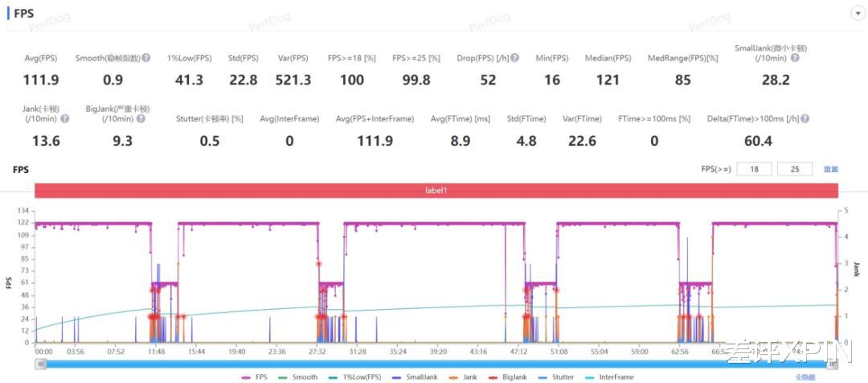Screen dimensions: 868x383
Task: Collapse the FPS panel with corner arrow
Action: coord(858,14)
